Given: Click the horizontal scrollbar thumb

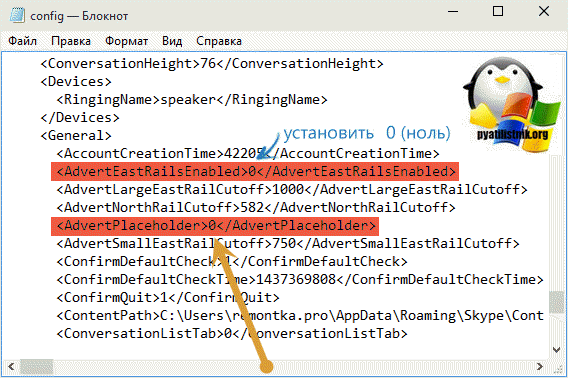Looking at the screenshot, I should click(x=37, y=366).
